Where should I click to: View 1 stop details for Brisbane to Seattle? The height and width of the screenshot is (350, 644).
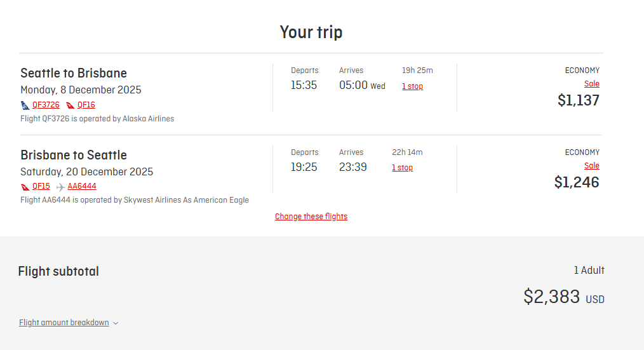click(x=403, y=168)
